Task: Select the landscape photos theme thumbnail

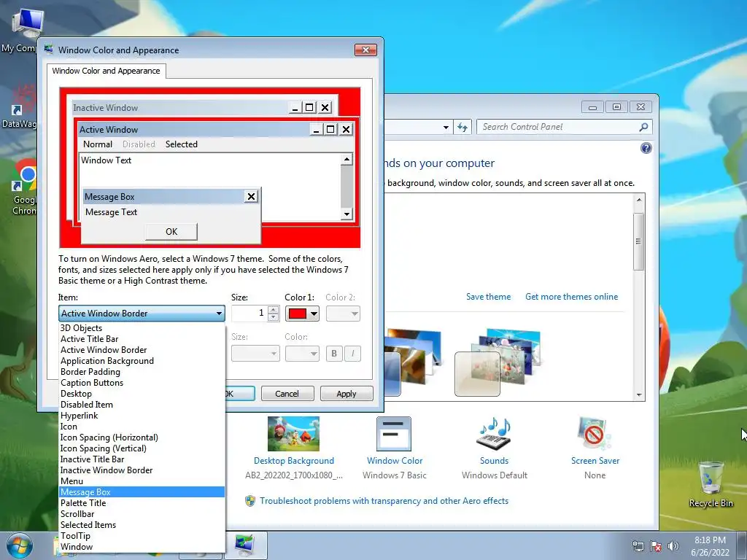Action: [x=413, y=362]
